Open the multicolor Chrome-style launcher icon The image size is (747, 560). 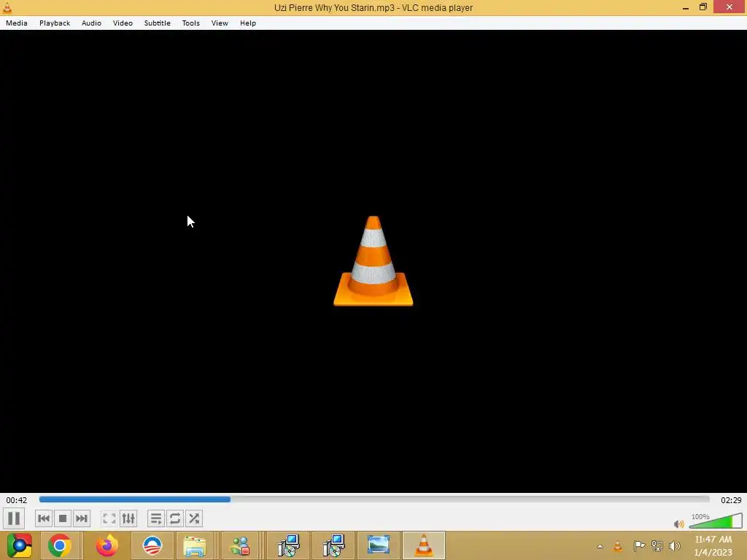(x=20, y=545)
